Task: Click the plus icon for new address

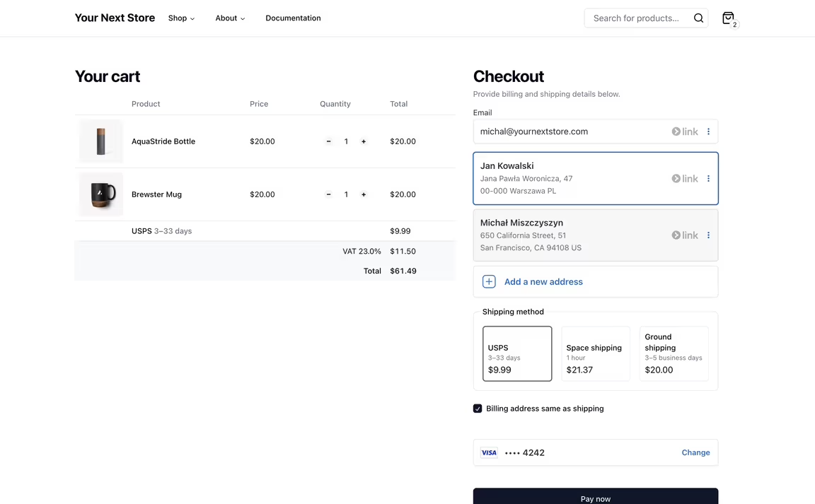Action: 489,281
